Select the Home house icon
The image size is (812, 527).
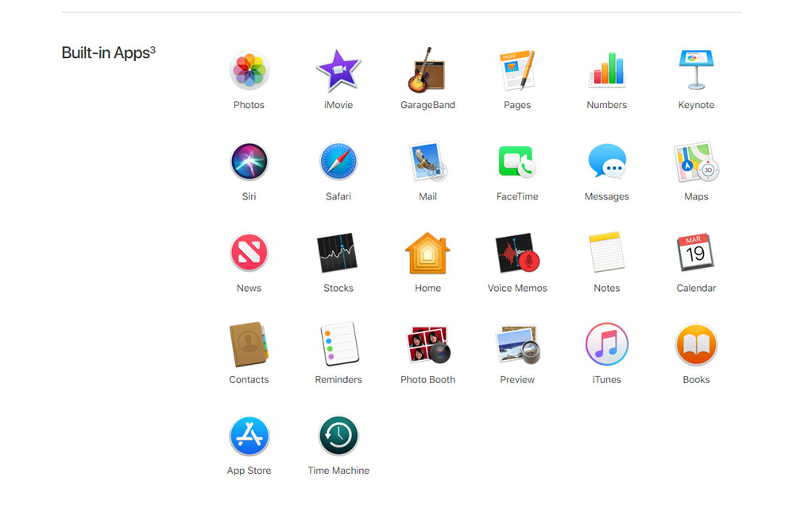427,253
